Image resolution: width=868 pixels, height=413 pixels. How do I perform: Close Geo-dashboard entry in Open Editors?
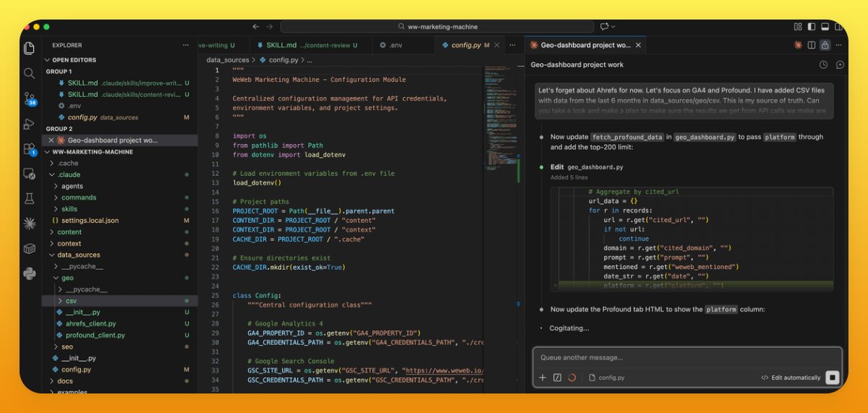pyautogui.click(x=51, y=140)
